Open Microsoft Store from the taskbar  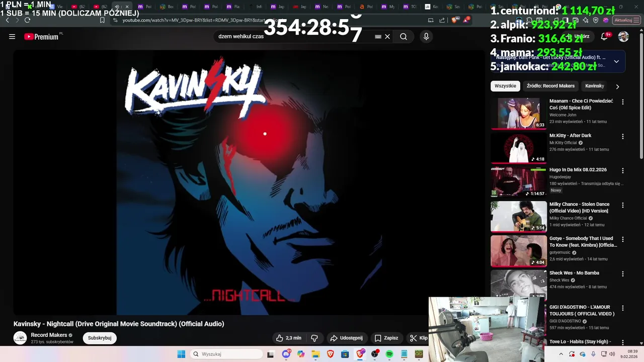pos(345,354)
